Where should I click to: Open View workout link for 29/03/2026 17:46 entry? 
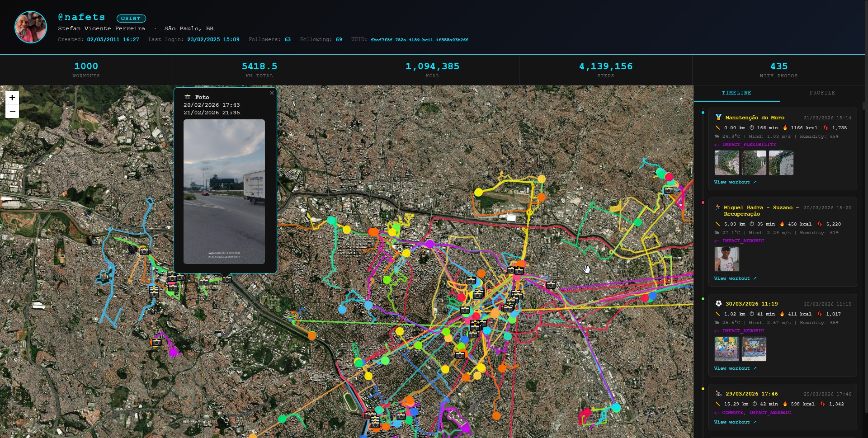(x=735, y=422)
